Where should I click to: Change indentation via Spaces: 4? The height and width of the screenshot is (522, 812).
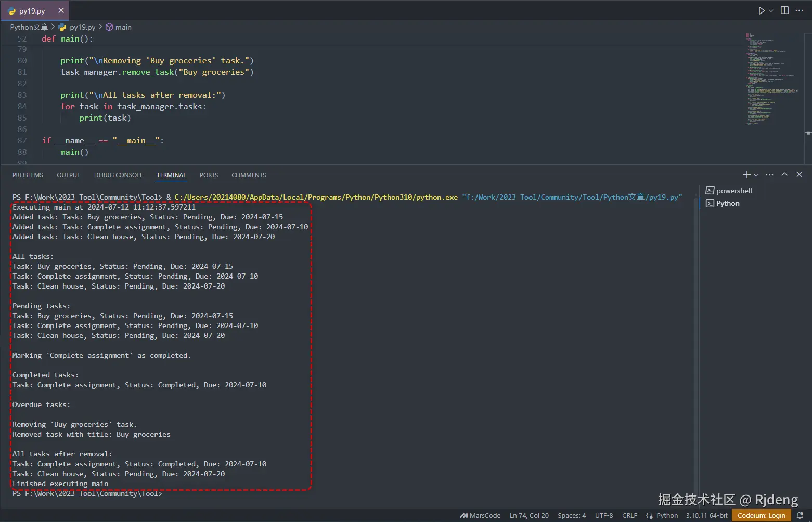tap(572, 515)
